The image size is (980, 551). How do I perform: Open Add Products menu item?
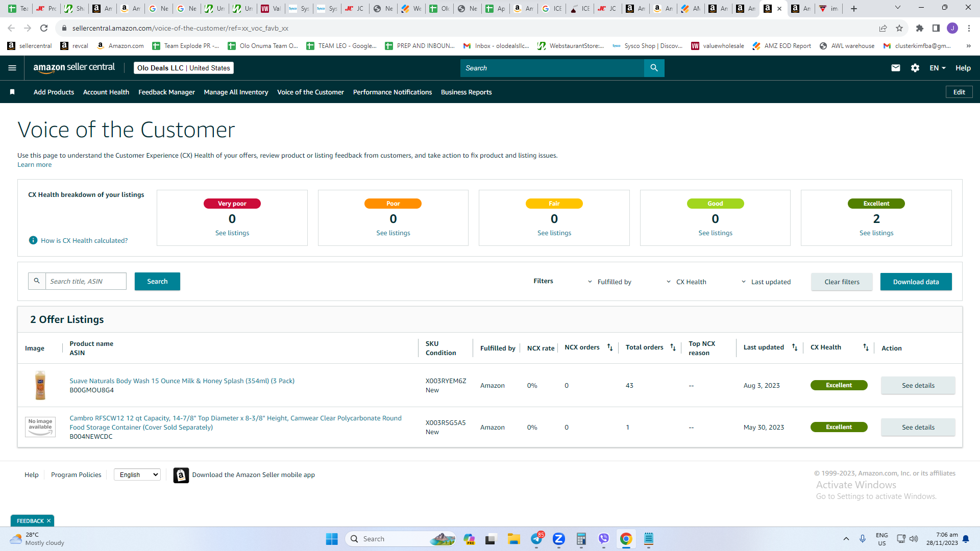(x=54, y=92)
